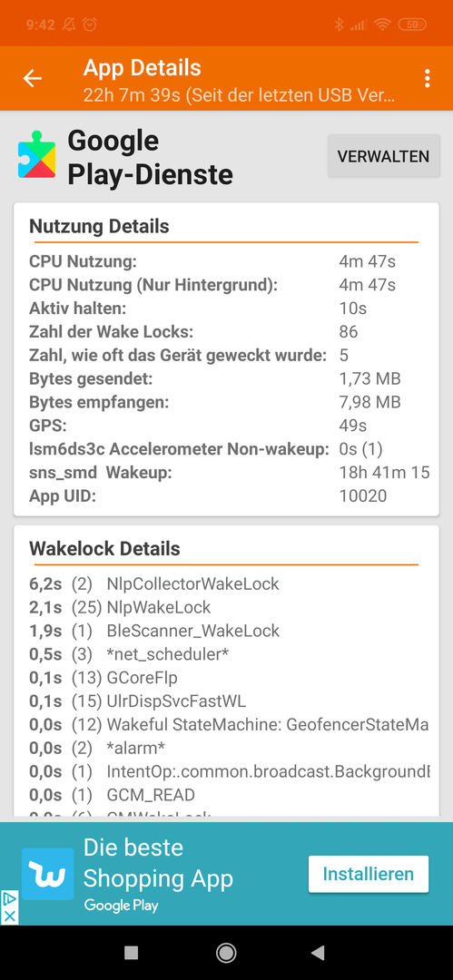The height and width of the screenshot is (980, 453).
Task: Tap the Nutzung Details heading
Action: pyautogui.click(x=100, y=226)
